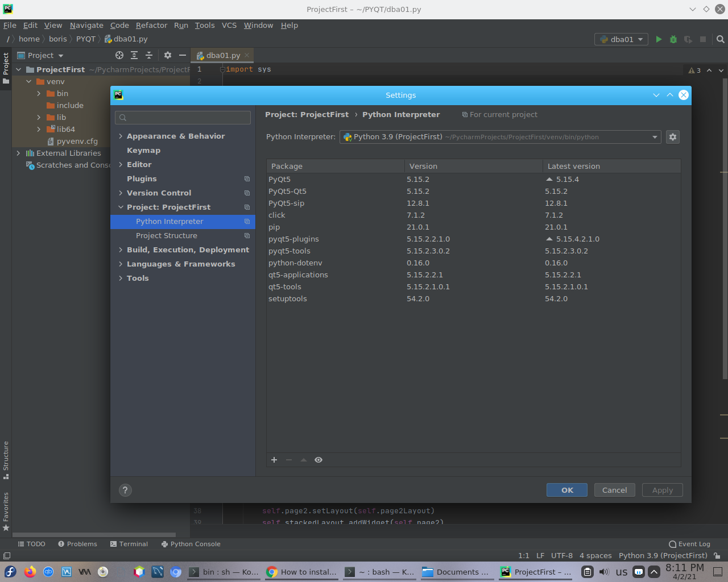This screenshot has height=582, width=728.
Task: Close the dba01.py editor tab
Action: tap(247, 55)
